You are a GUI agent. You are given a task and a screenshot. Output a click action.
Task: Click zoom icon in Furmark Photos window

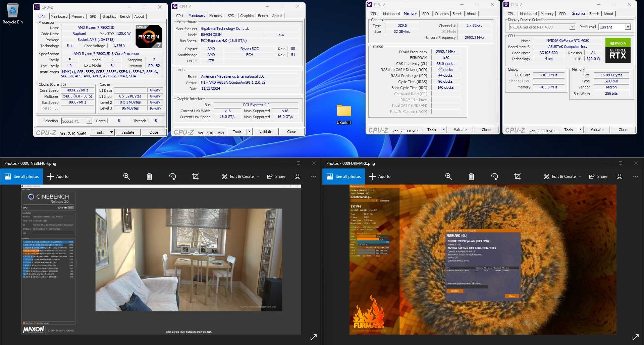pos(448,177)
